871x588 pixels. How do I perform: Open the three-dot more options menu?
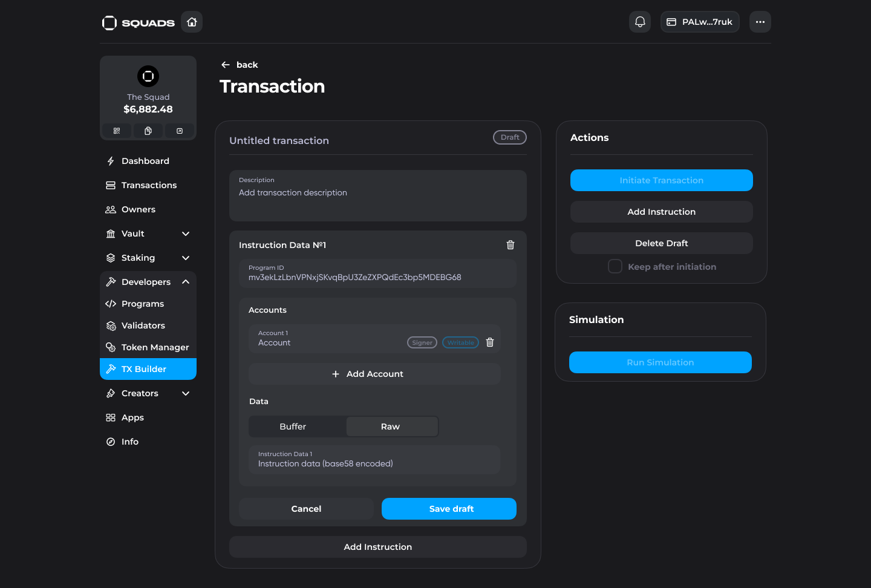tap(760, 22)
